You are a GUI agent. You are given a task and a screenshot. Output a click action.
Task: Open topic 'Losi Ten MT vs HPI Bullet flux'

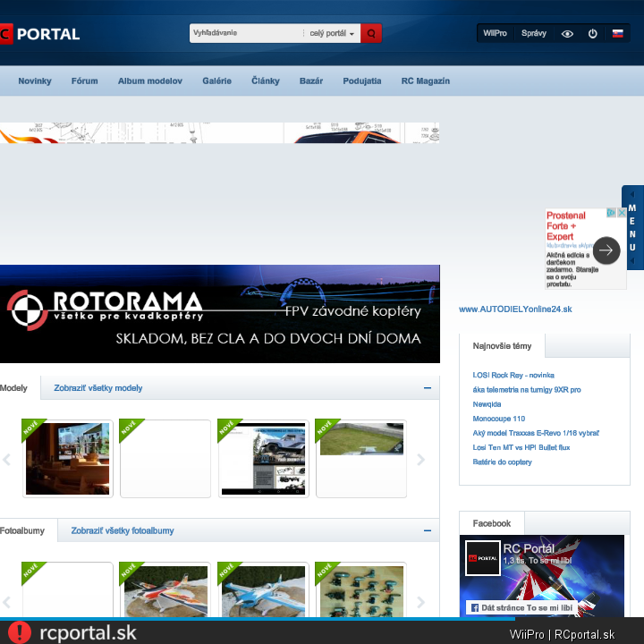tap(521, 447)
